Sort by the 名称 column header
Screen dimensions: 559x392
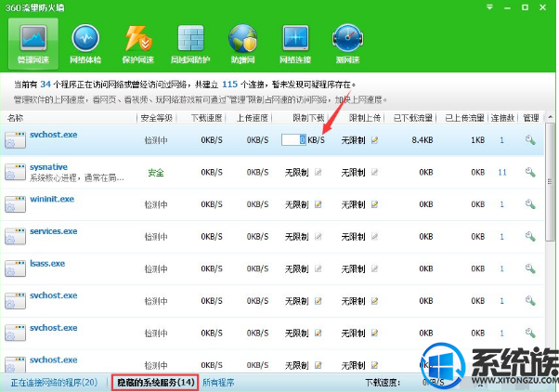point(16,118)
